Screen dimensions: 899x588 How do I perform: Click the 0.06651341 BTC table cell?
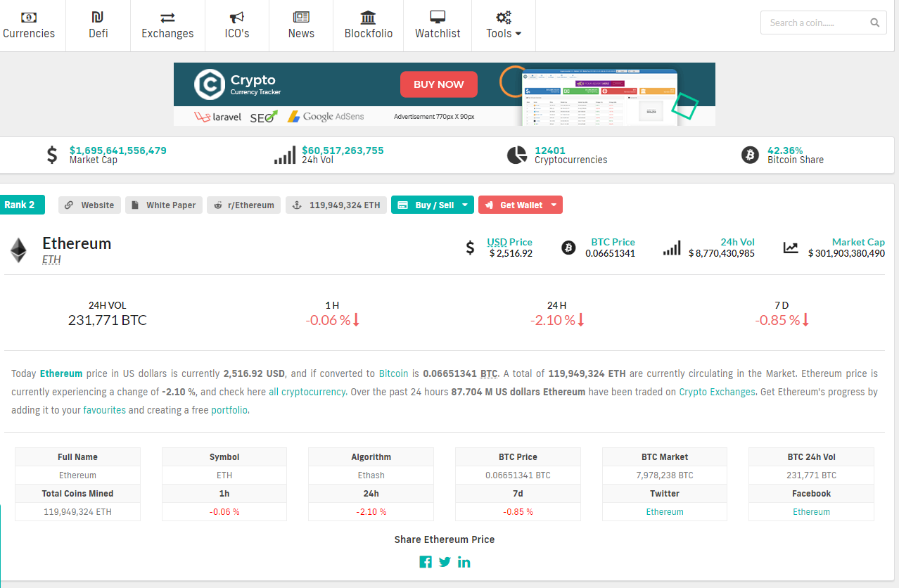[x=518, y=475]
